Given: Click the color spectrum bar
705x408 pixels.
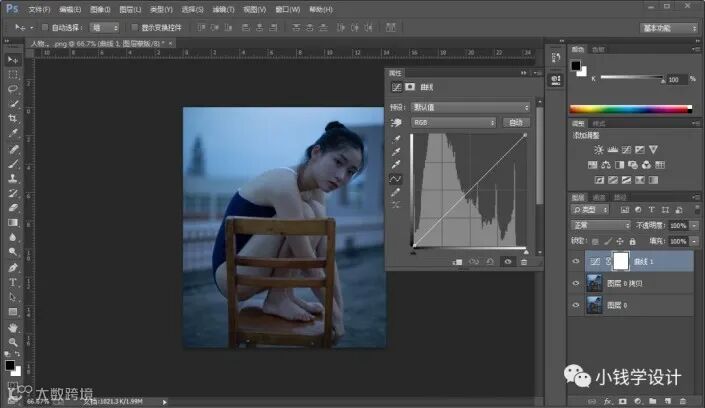Looking at the screenshot, I should pos(631,109).
